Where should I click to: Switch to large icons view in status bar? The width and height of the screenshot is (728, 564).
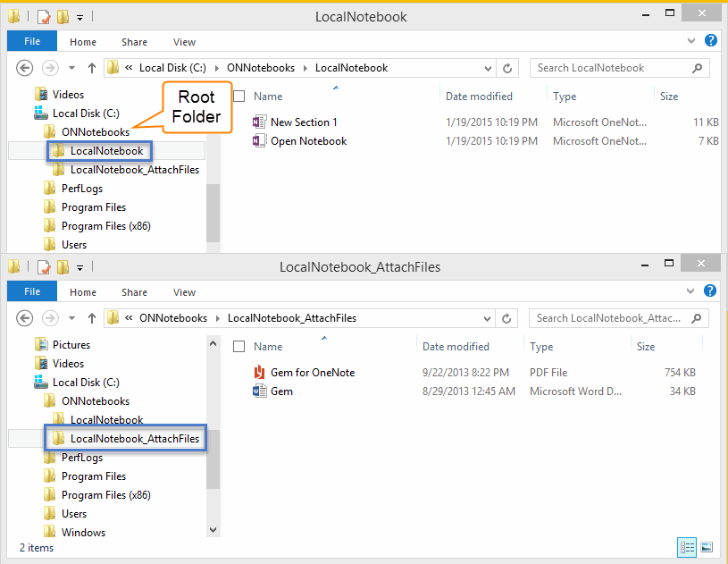pyautogui.click(x=706, y=547)
